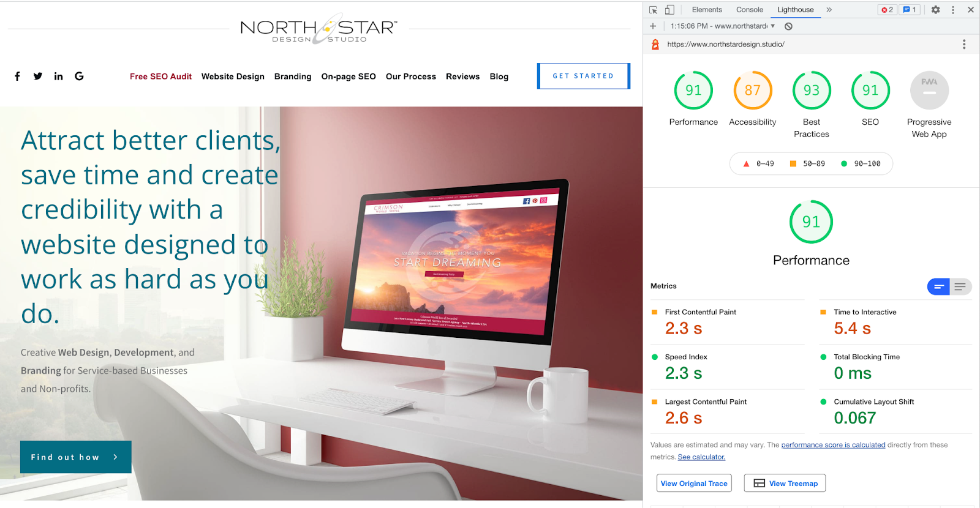Click the 0.067 layout shift value
The height and width of the screenshot is (508, 980).
(x=855, y=418)
